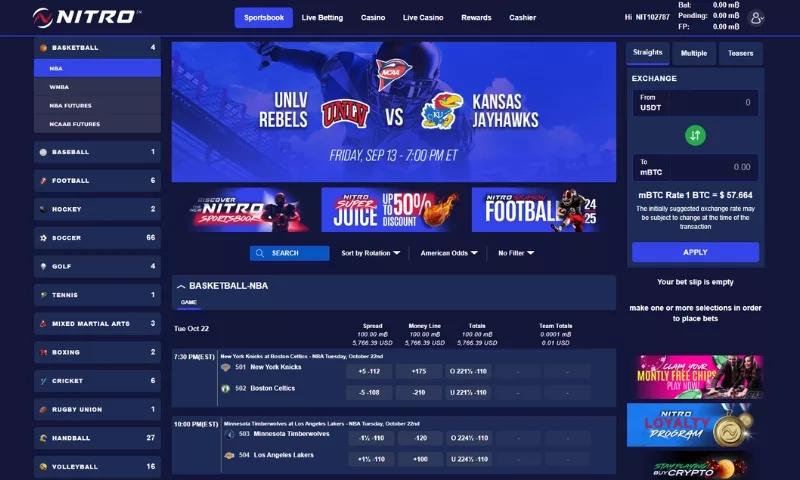The height and width of the screenshot is (480, 800).
Task: Click the Handball icon in sidebar
Action: (43, 438)
